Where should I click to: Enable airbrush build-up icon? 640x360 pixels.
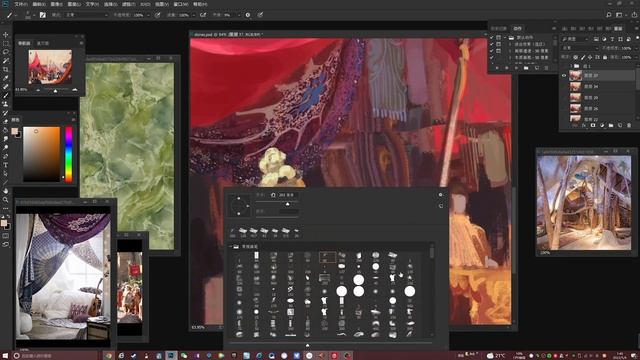point(203,15)
